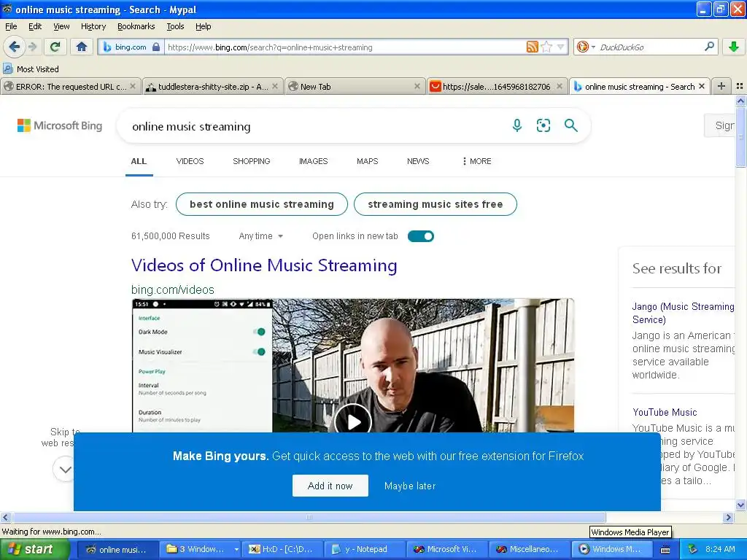Open the green Downloads arrow button
This screenshot has width=747, height=560.
click(734, 47)
